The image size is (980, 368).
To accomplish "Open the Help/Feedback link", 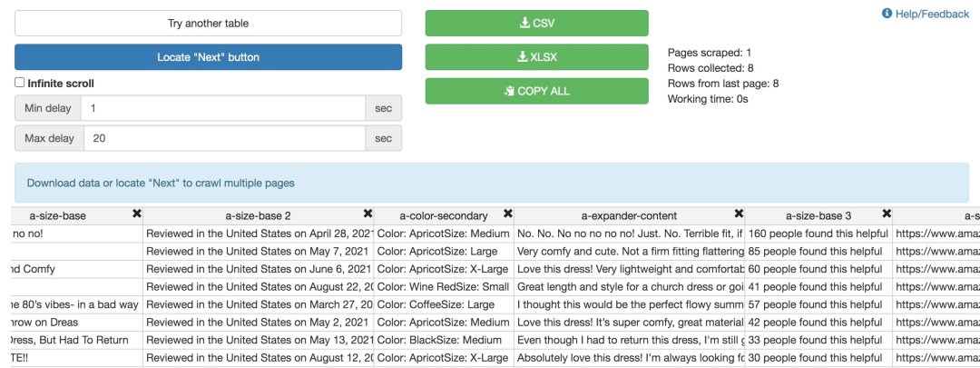I will [x=932, y=14].
